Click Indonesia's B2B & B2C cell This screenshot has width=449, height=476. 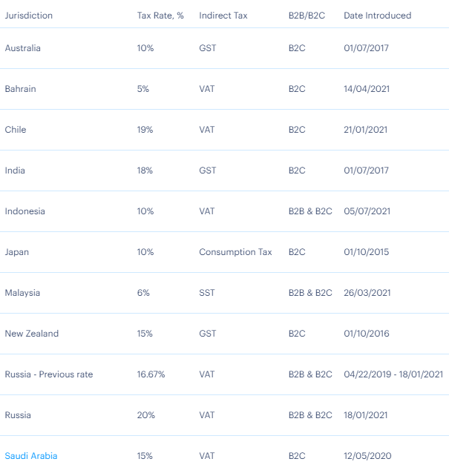(x=310, y=211)
